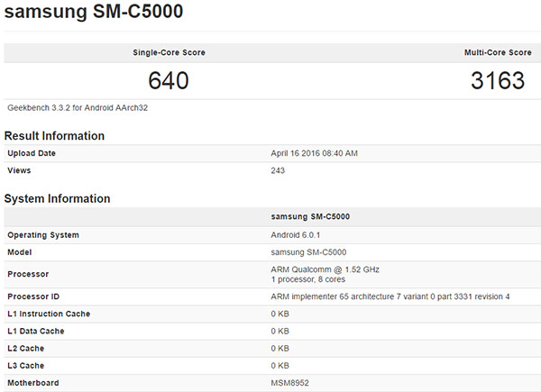Click the single-core score value 640

click(x=169, y=81)
